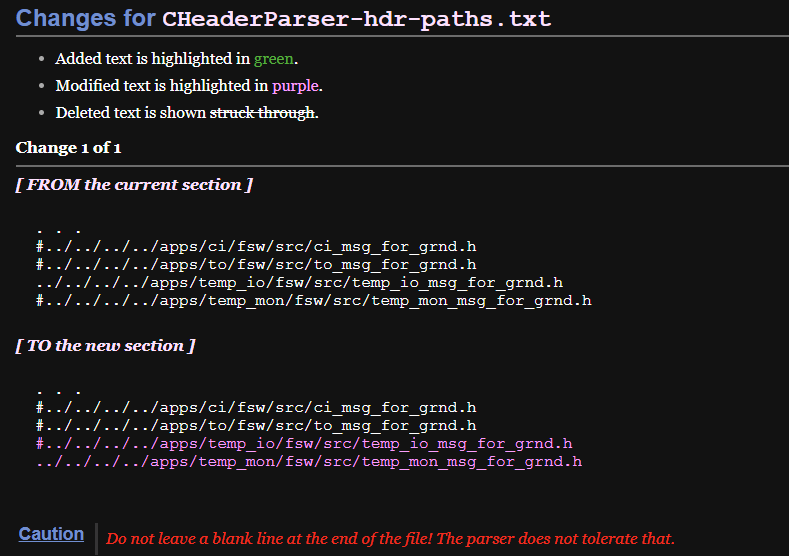
Task: Click the ellipsis line in the TO section
Action: [58, 390]
